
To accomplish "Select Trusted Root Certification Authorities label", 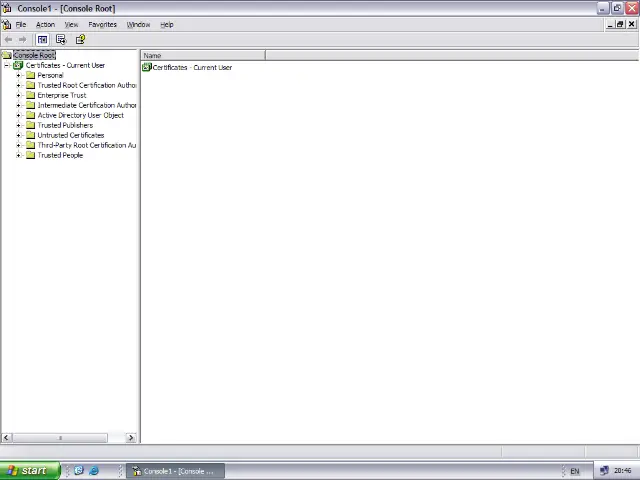I will [x=87, y=85].
